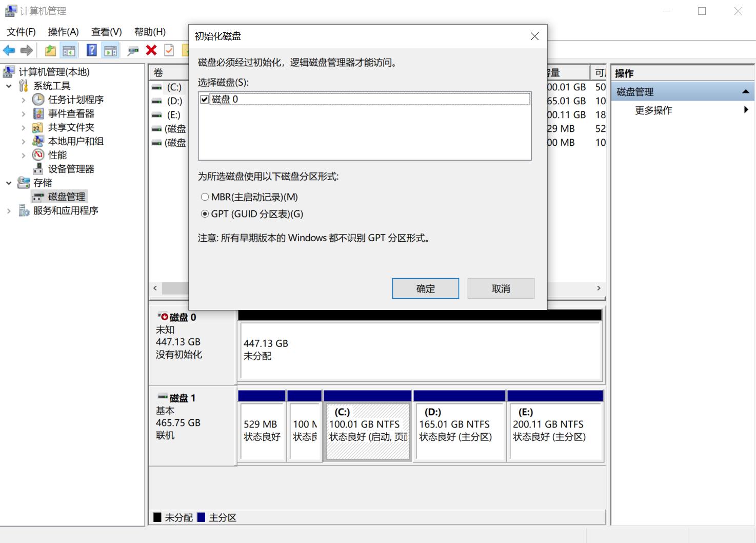Screen dimensions: 756x543
Task: Click the properties magnifier toolbar icon
Action: [132, 50]
